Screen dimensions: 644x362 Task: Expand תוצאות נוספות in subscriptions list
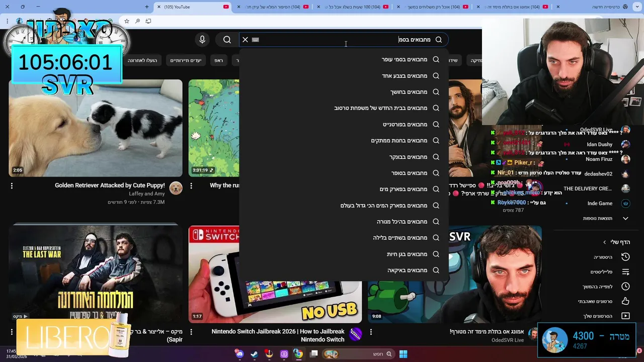coord(606,218)
